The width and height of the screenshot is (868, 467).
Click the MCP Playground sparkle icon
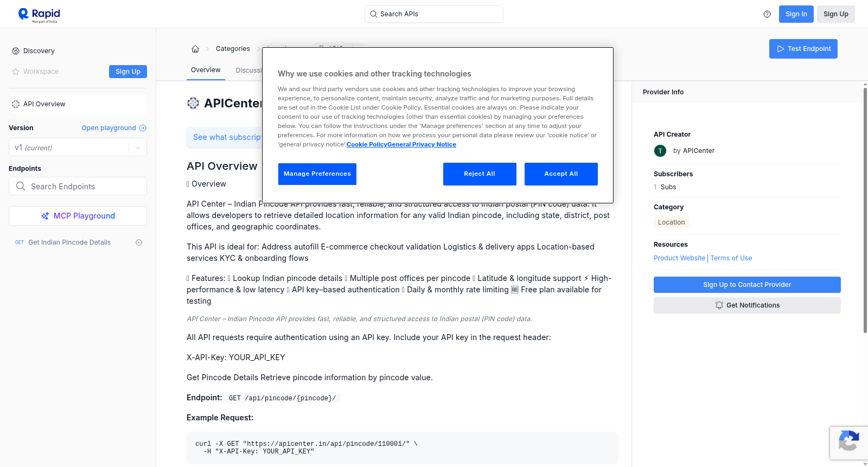pos(45,216)
